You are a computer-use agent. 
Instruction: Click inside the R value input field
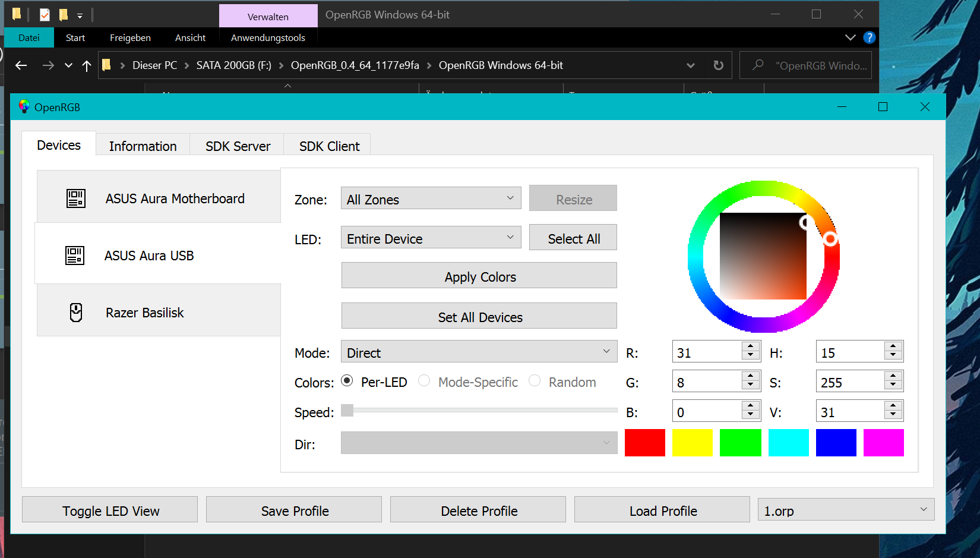click(x=707, y=352)
